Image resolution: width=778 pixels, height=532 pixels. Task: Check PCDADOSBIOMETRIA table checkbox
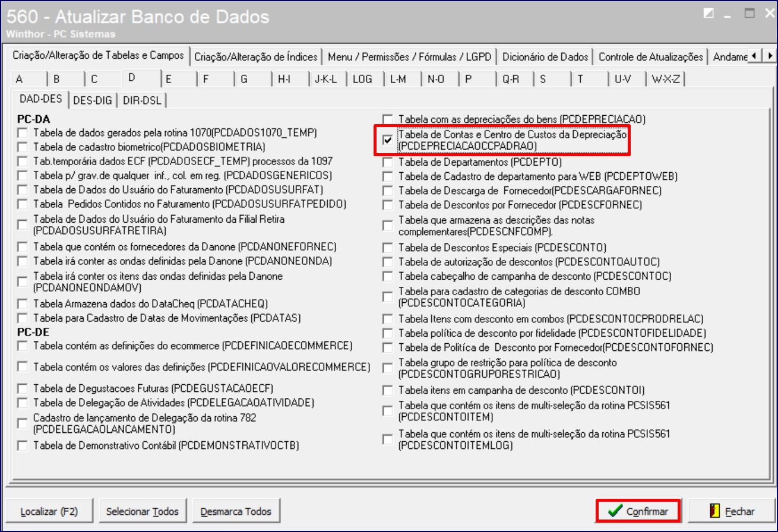[x=23, y=147]
